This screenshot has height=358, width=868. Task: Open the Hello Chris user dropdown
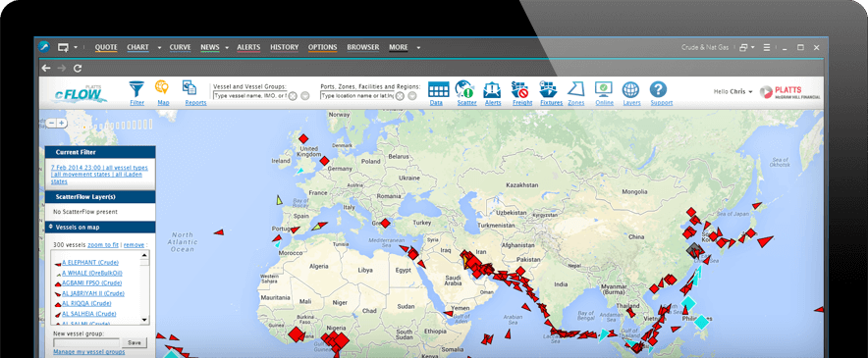click(x=733, y=91)
